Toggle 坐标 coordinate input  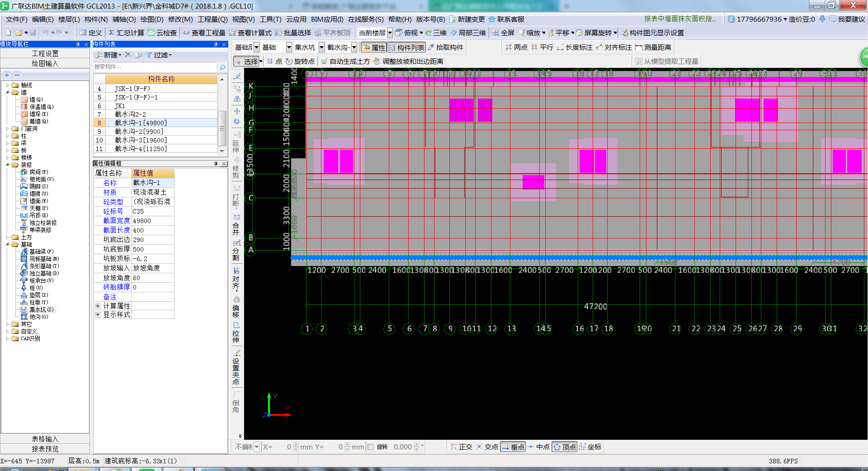(x=590, y=447)
